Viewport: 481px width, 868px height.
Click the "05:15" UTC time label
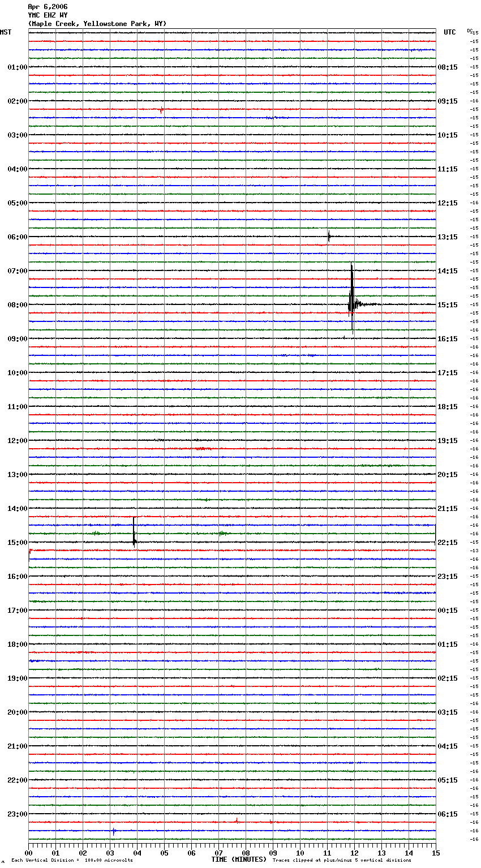click(448, 780)
